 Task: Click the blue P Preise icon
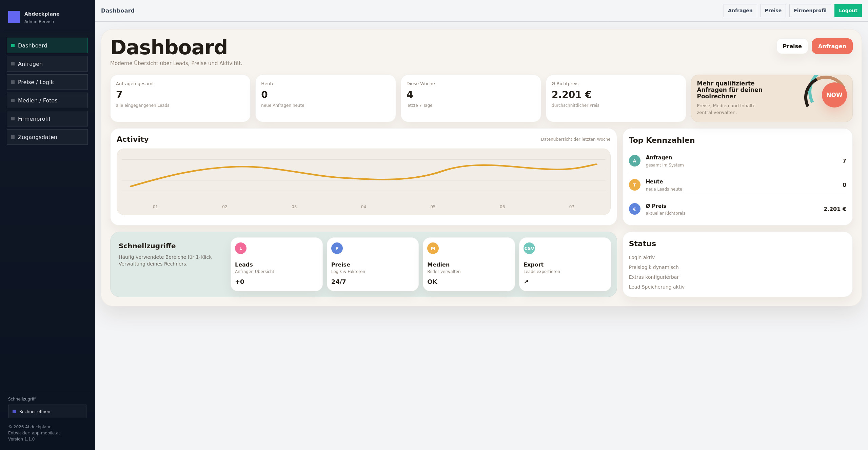point(337,248)
